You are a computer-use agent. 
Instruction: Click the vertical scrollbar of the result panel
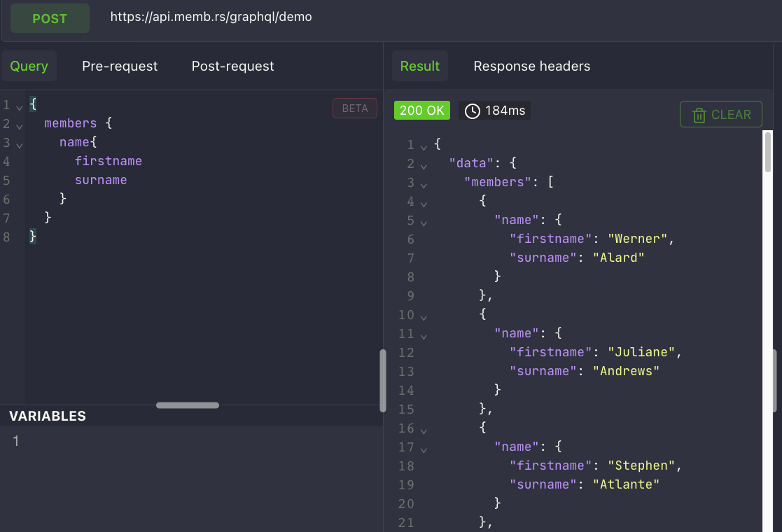tap(768, 153)
